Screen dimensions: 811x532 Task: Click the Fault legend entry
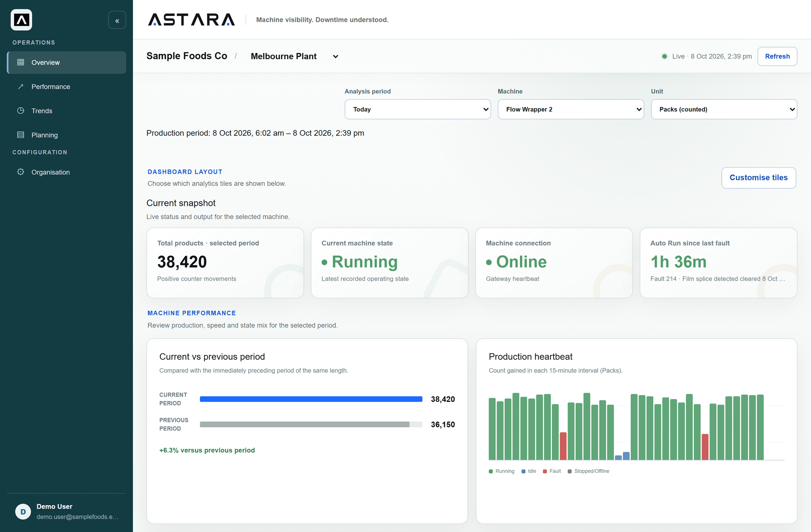click(552, 471)
